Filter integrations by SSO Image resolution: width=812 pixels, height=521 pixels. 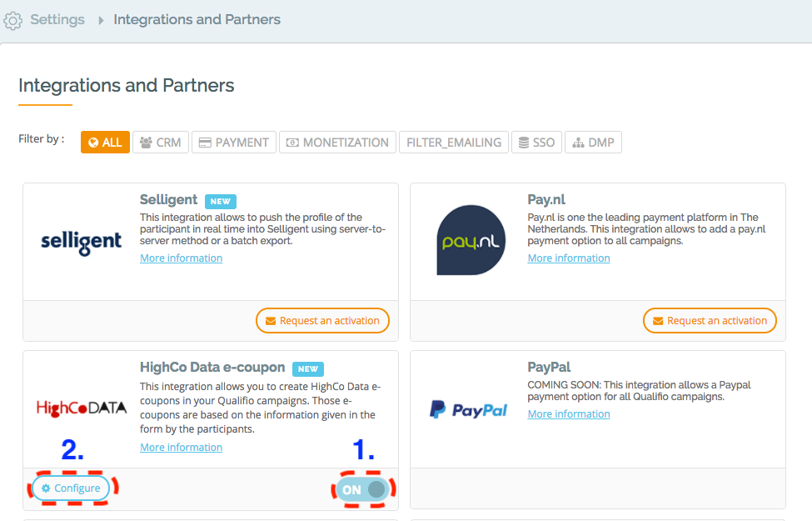536,143
